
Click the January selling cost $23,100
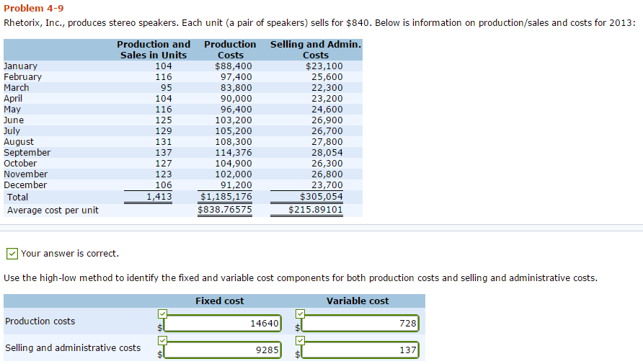(324, 66)
